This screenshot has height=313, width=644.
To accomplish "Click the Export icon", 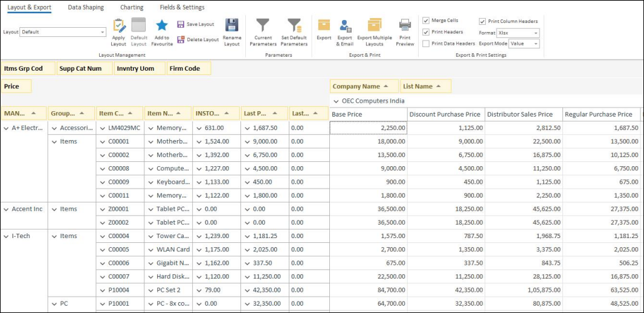I will click(x=324, y=25).
